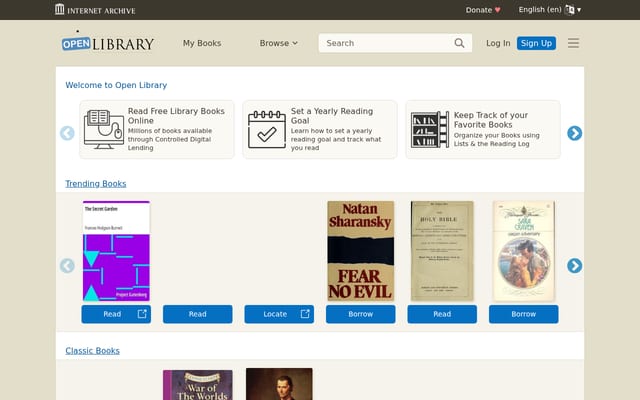
Task: Click the Sign Up button
Action: click(536, 43)
